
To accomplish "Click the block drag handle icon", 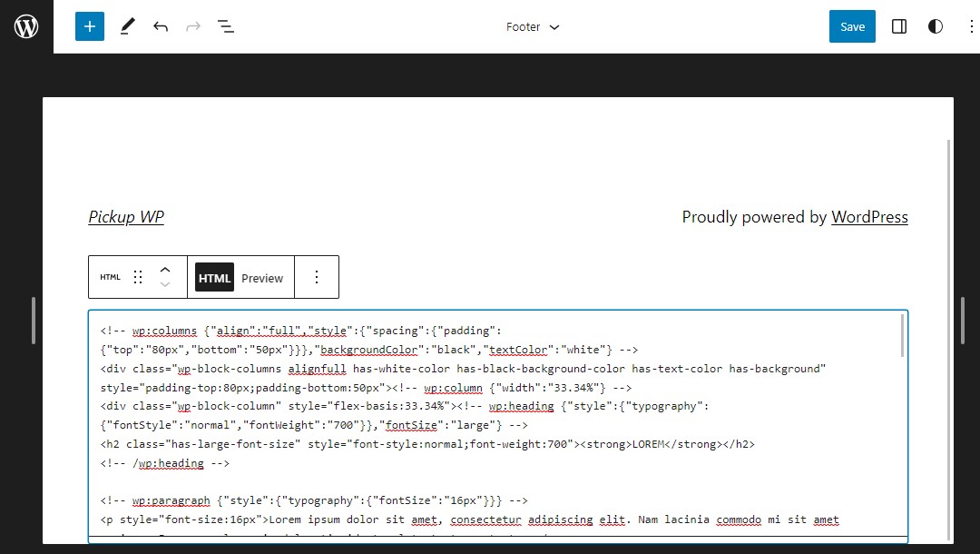I will coord(138,277).
